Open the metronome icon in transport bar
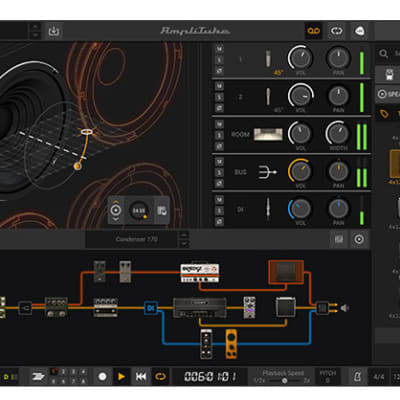Screen dimensions: 400x400 click(357, 377)
